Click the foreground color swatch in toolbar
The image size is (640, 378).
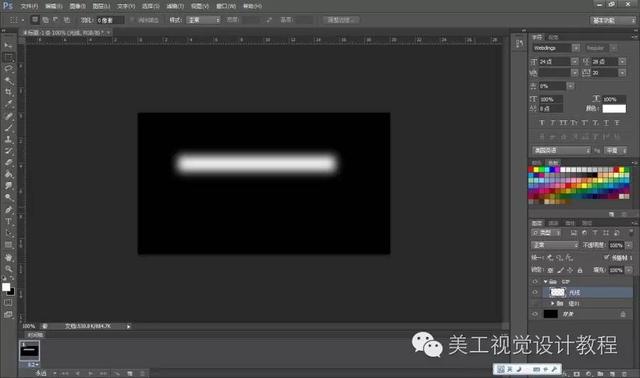6,287
